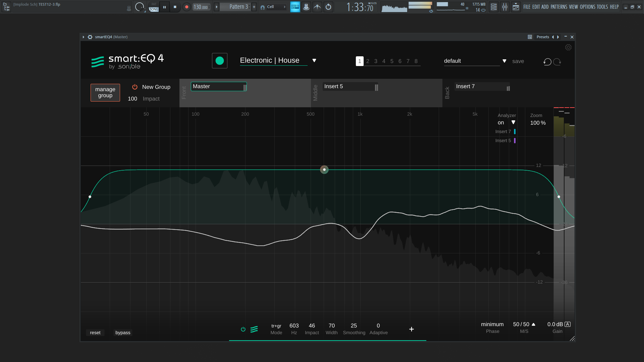
Task: Open the Analyzer on dropdown
Action: (x=506, y=123)
